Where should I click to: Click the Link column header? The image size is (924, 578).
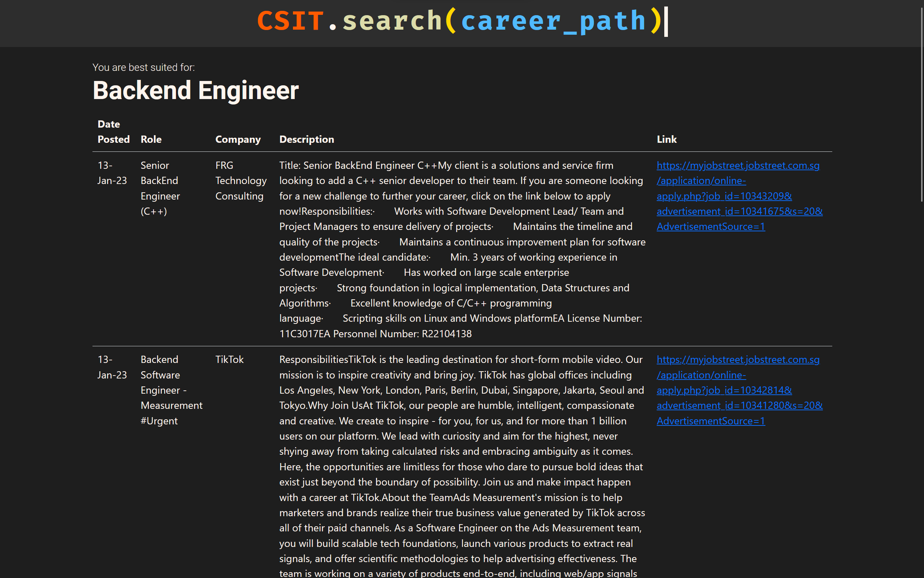(666, 139)
